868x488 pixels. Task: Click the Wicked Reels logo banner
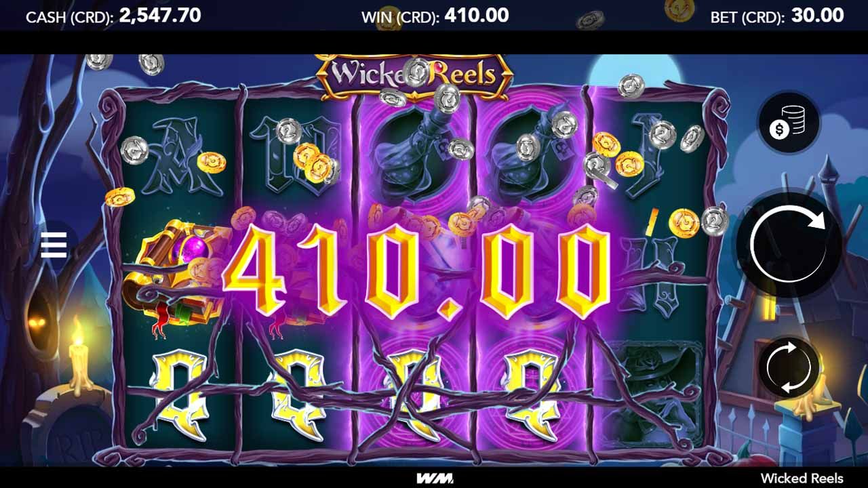414,74
